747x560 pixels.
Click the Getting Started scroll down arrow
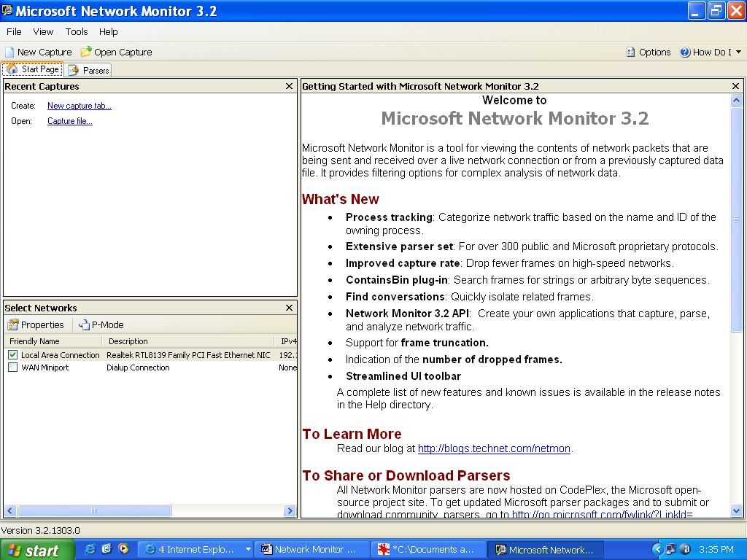coord(736,511)
